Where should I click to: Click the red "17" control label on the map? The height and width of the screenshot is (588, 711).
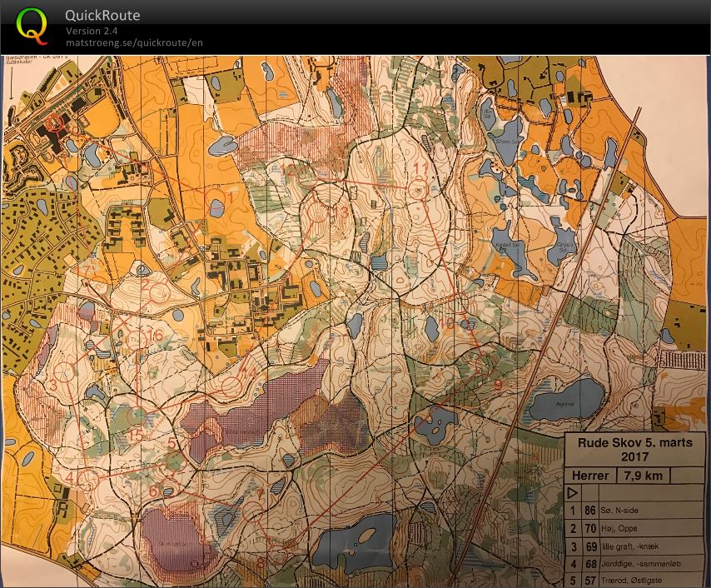coord(85,271)
